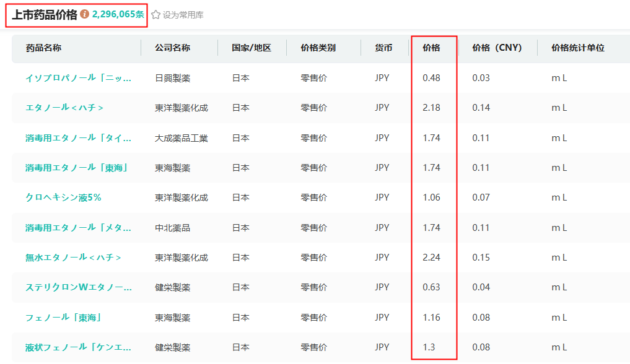Open drug link 無水エタノール＜ハチ＞
The image size is (630, 364).
coord(73,258)
